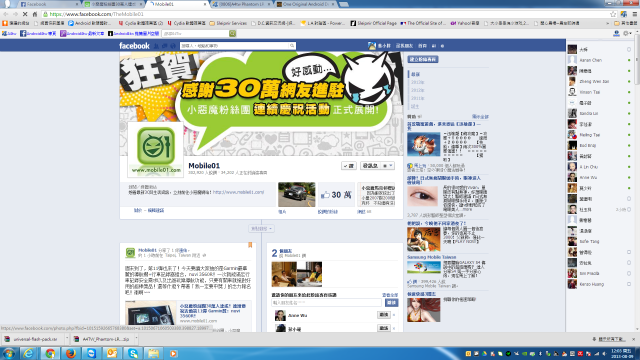640x360 pixels.
Task: Click the orange bookmark flag on the post
Action: point(250,245)
